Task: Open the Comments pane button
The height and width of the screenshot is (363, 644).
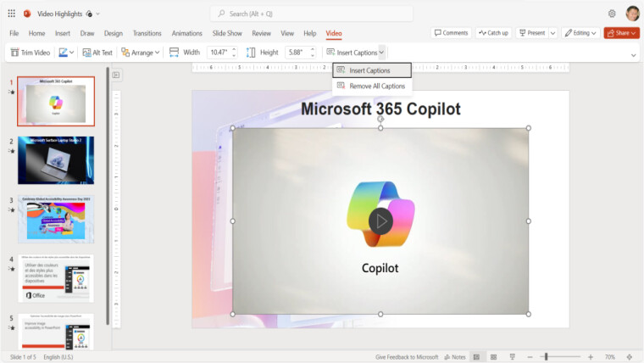Action: tap(451, 33)
